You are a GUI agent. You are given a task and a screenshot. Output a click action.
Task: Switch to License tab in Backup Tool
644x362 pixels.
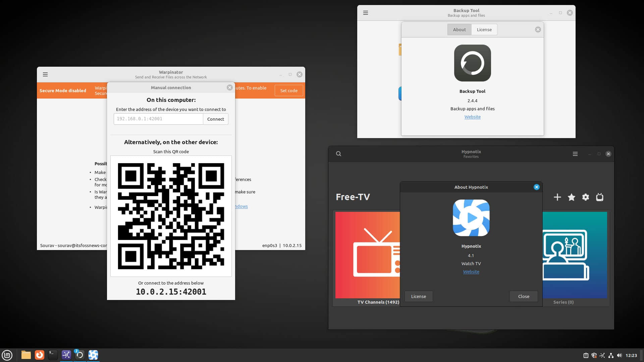click(x=484, y=29)
